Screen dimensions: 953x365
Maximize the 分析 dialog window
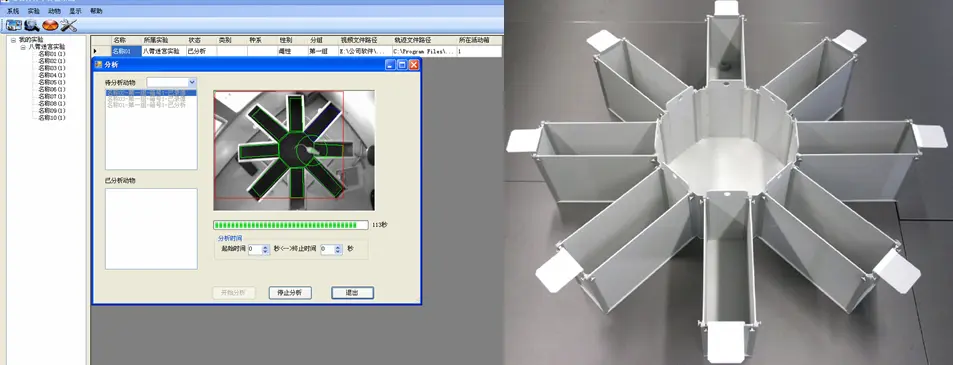point(402,64)
